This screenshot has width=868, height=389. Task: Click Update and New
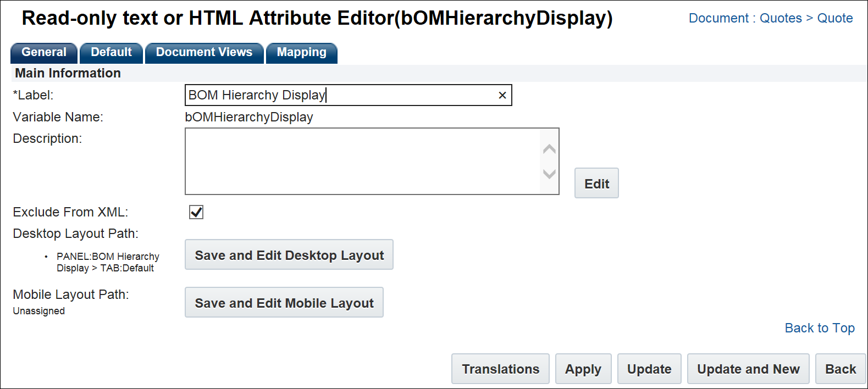[748, 369]
